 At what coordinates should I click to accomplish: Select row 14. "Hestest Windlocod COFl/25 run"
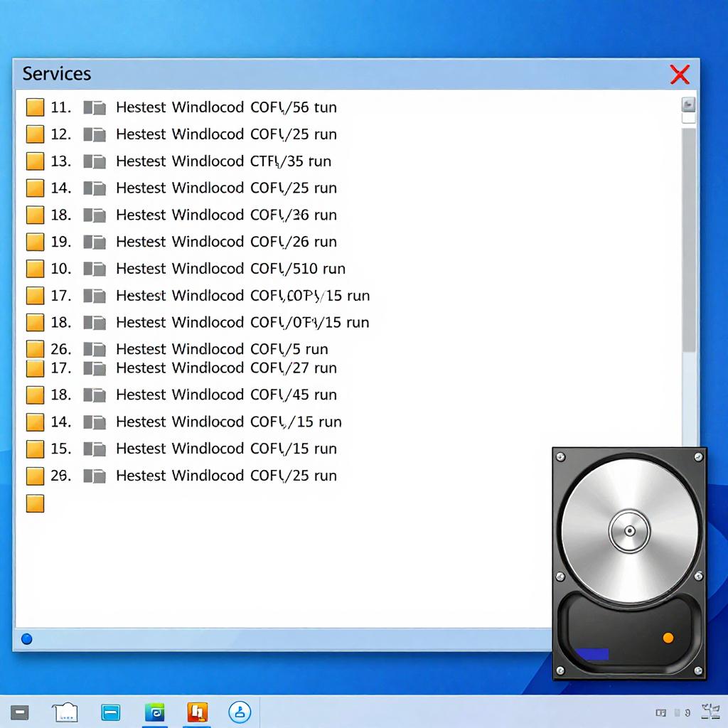(226, 188)
